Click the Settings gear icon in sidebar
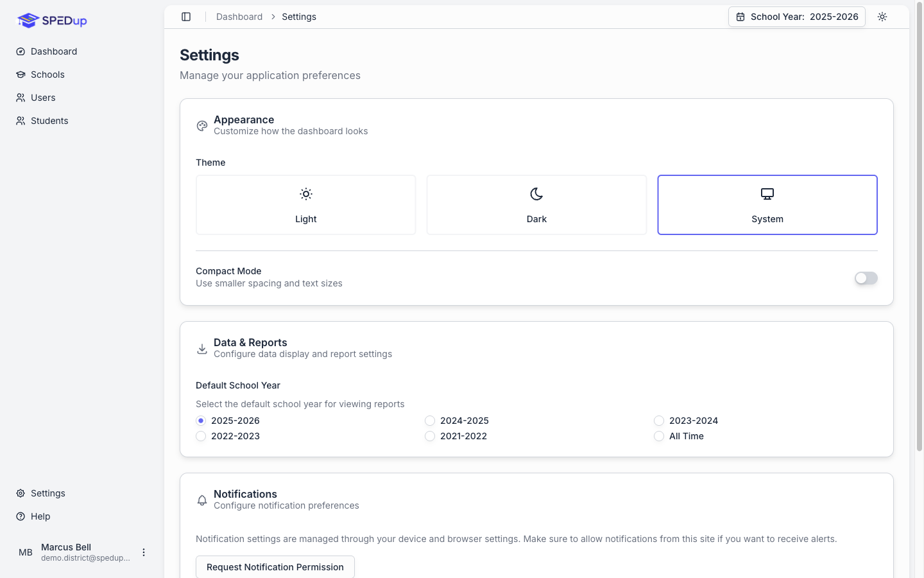This screenshot has height=578, width=924. [21, 493]
